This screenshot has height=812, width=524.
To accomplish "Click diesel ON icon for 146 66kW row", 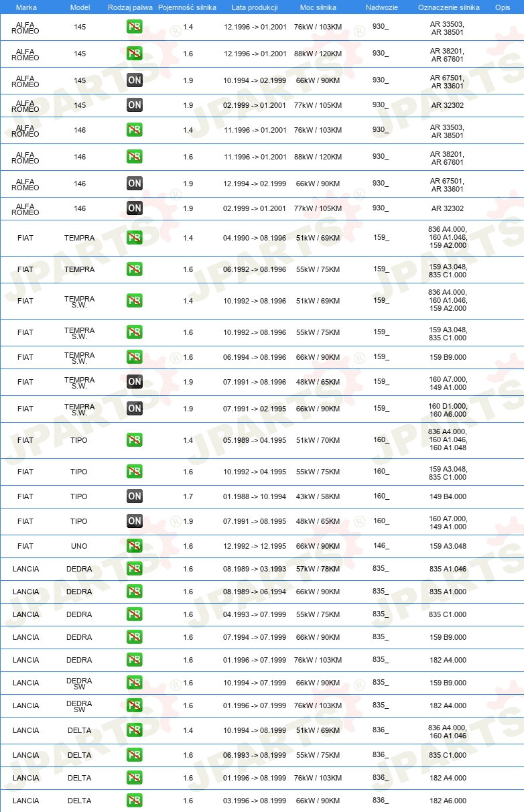I will pos(135,184).
